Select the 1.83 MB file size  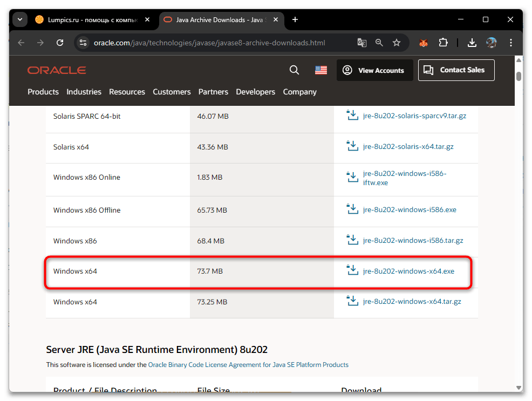pyautogui.click(x=210, y=178)
